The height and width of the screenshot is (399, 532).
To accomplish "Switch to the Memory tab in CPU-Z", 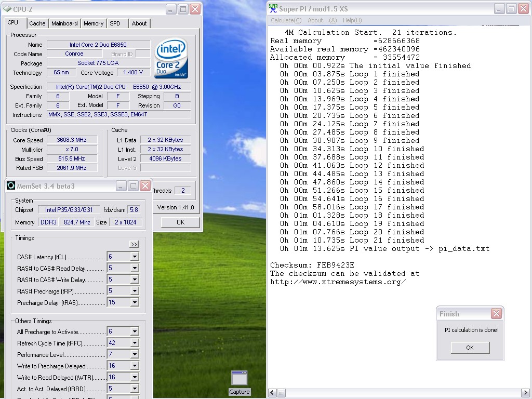I will (94, 23).
